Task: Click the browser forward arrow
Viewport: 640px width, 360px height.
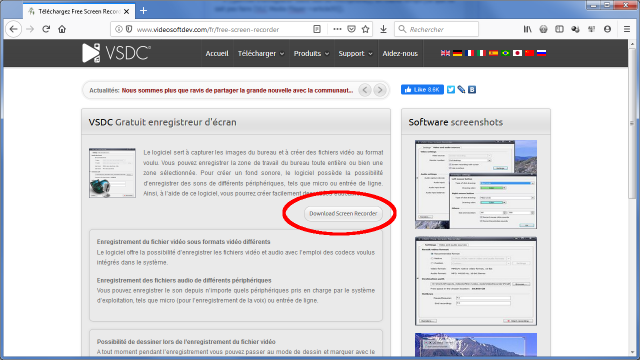Action: (x=30, y=29)
